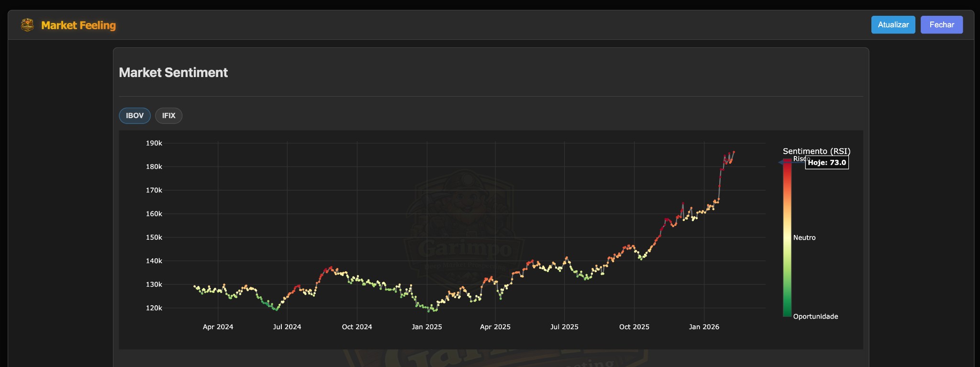
Task: Click the RSI sentiment color gradient bar
Action: click(x=787, y=239)
